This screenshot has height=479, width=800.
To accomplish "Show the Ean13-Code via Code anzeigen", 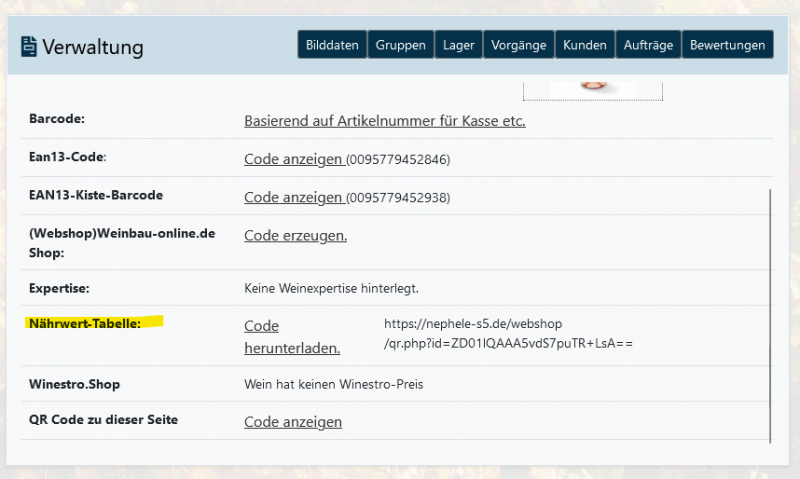I will click(293, 159).
